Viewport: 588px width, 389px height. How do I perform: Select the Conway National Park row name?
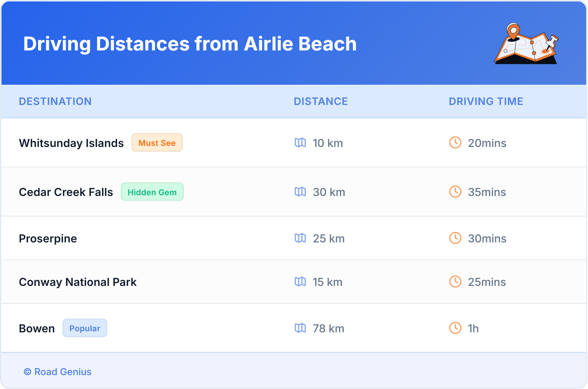coord(78,282)
